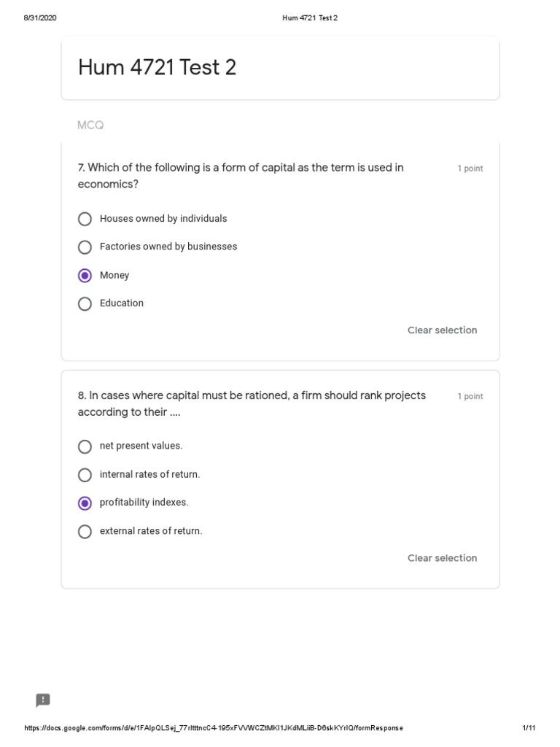Select 'net present values.' option
Viewport: 560px width, 747px height.
(85, 446)
